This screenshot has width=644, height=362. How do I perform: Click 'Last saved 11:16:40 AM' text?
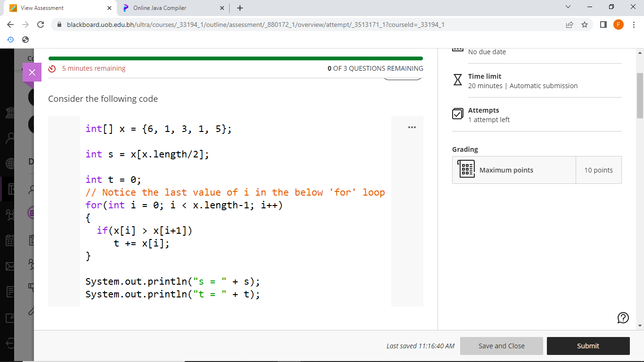click(x=421, y=346)
